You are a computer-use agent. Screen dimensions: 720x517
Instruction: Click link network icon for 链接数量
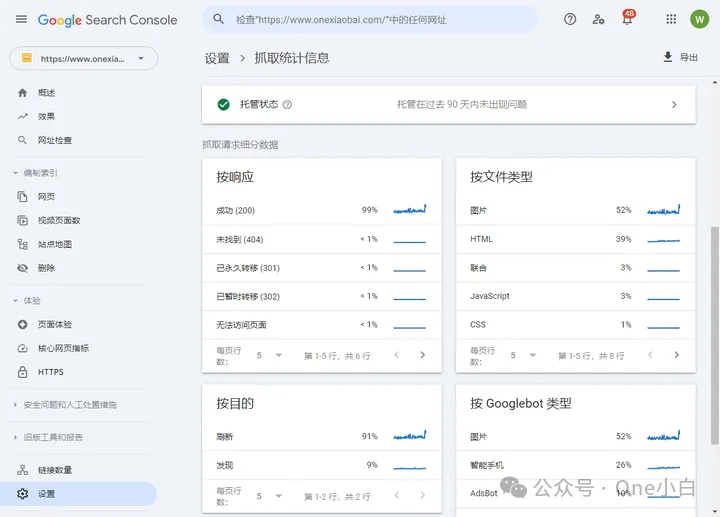tap(22, 470)
